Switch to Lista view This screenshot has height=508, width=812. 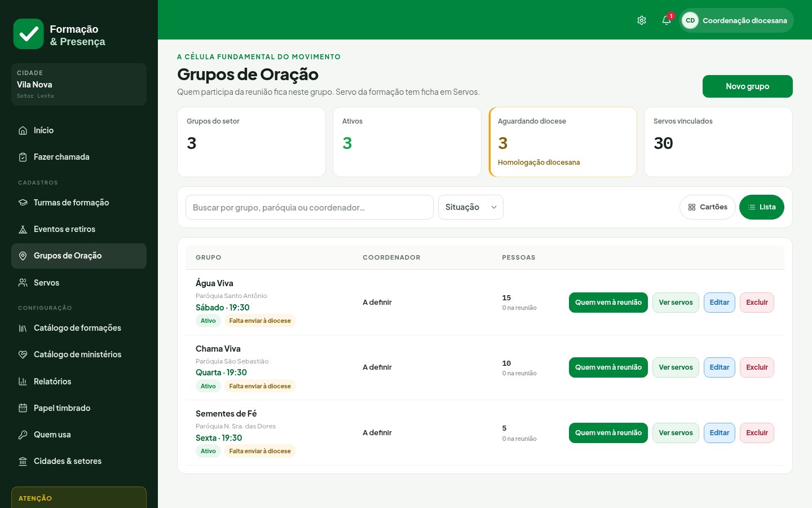pos(762,207)
